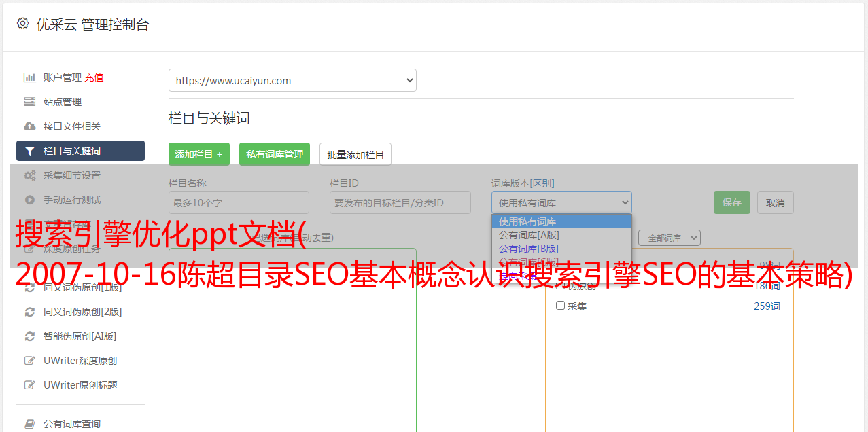Click the filter icon for 栏目与关键词

coord(30,151)
